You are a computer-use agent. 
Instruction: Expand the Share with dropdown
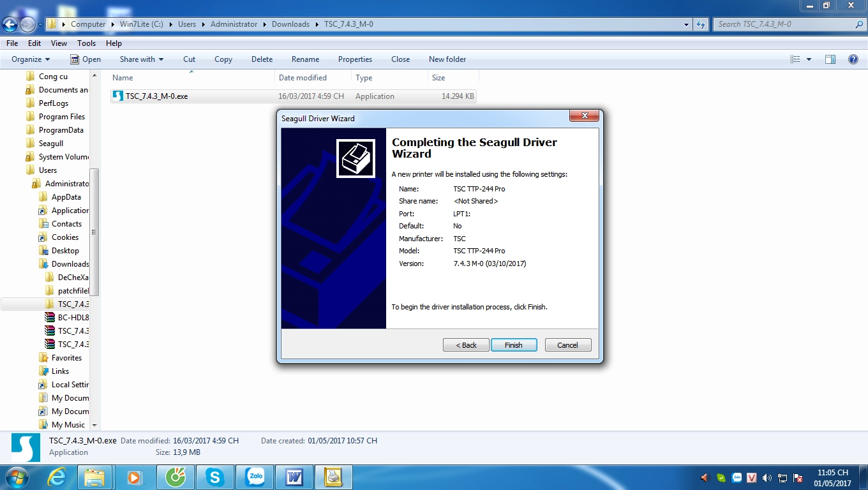(x=142, y=59)
